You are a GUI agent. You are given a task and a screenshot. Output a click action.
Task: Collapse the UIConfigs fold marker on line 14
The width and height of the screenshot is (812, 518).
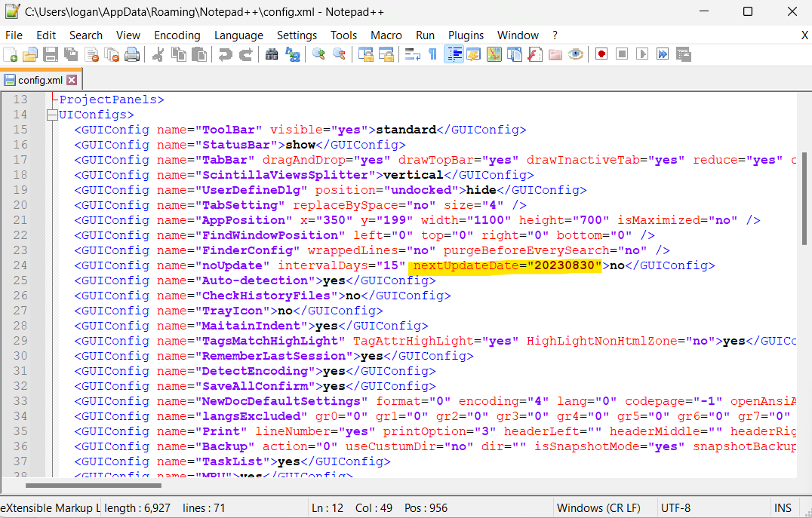[52, 115]
